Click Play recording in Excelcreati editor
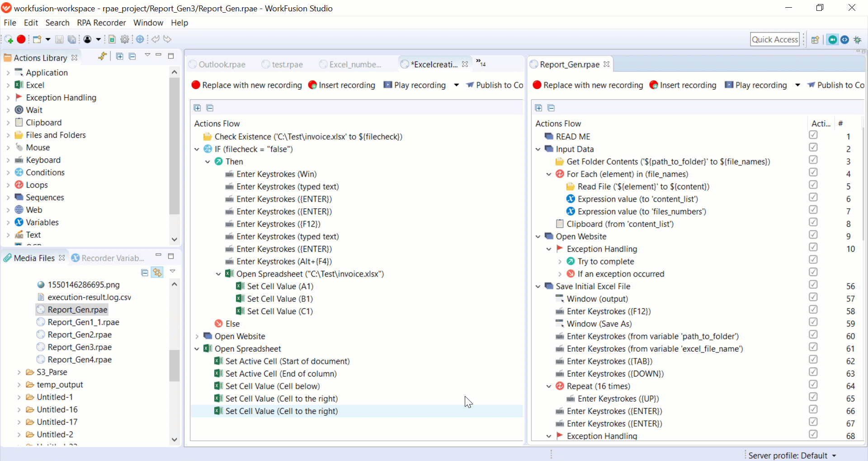This screenshot has width=868, height=461. (415, 85)
